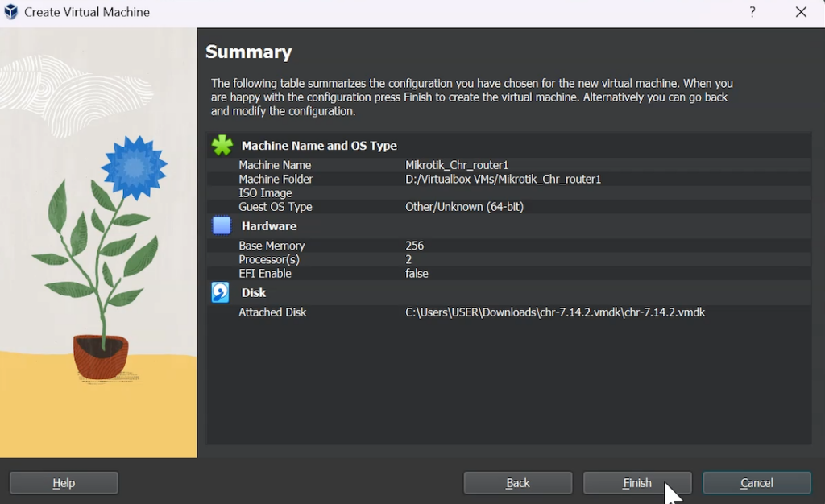Select the EFI Enable row showing false
This screenshot has width=825, height=504.
[419, 273]
